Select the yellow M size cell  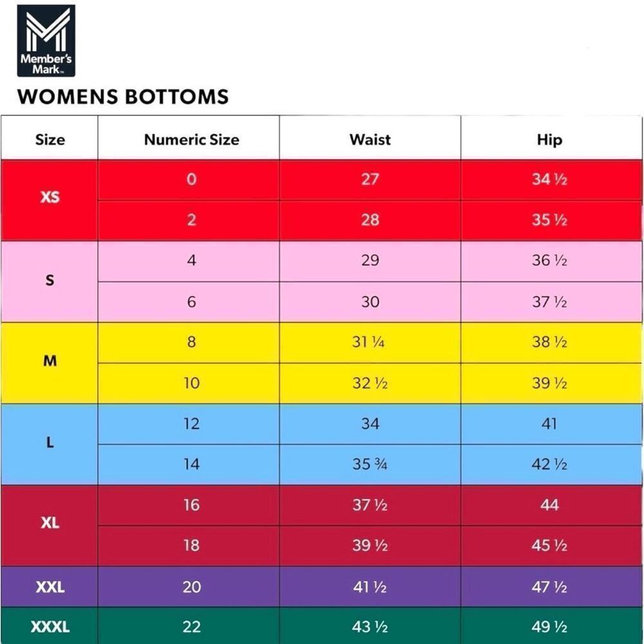click(x=50, y=363)
